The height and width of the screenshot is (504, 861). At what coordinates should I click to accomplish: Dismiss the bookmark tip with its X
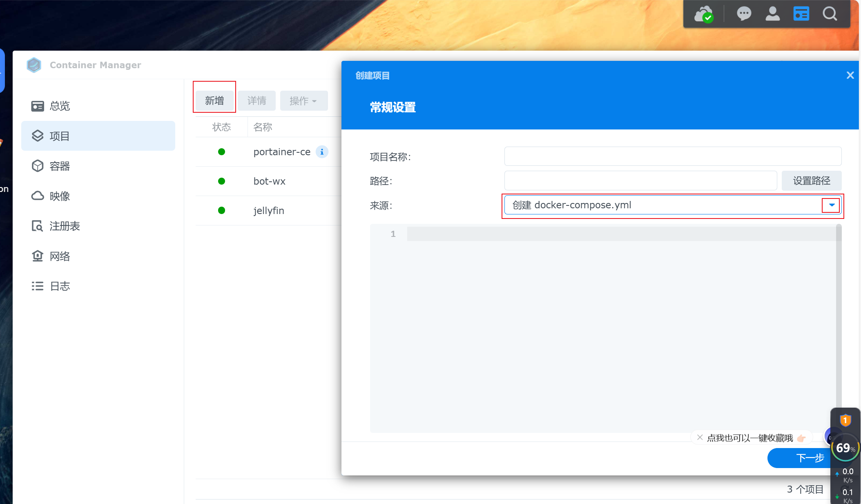[x=700, y=437]
